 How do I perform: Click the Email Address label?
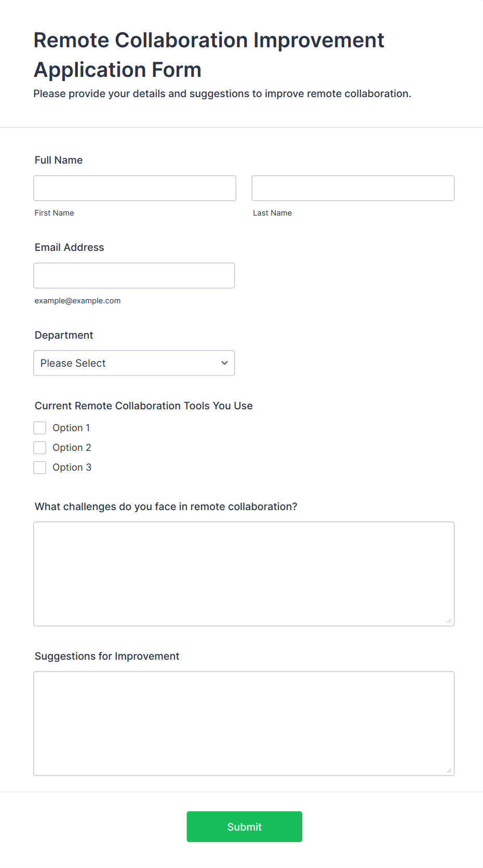tap(70, 247)
